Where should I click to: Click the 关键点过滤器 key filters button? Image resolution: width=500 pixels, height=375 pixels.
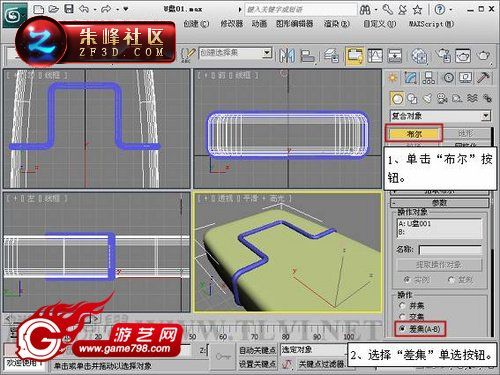click(321, 364)
